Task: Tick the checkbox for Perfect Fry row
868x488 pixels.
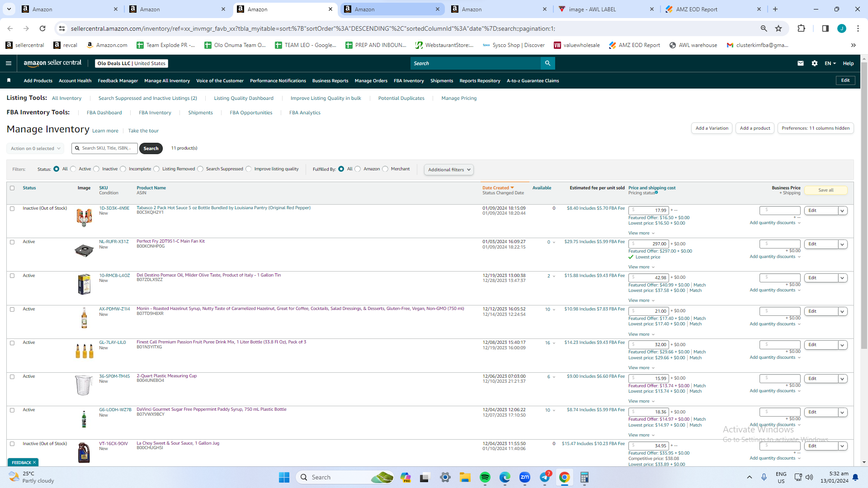Action: [12, 242]
